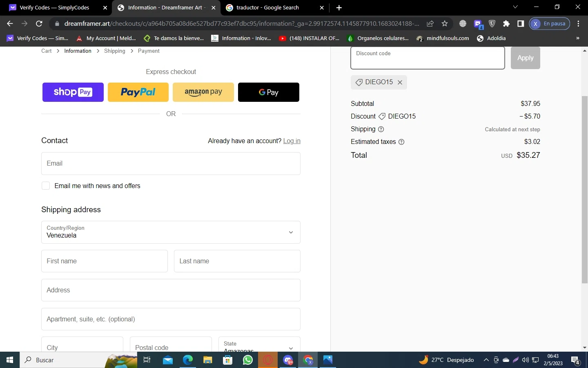Focus the Email input field
588x368 pixels.
tap(171, 164)
